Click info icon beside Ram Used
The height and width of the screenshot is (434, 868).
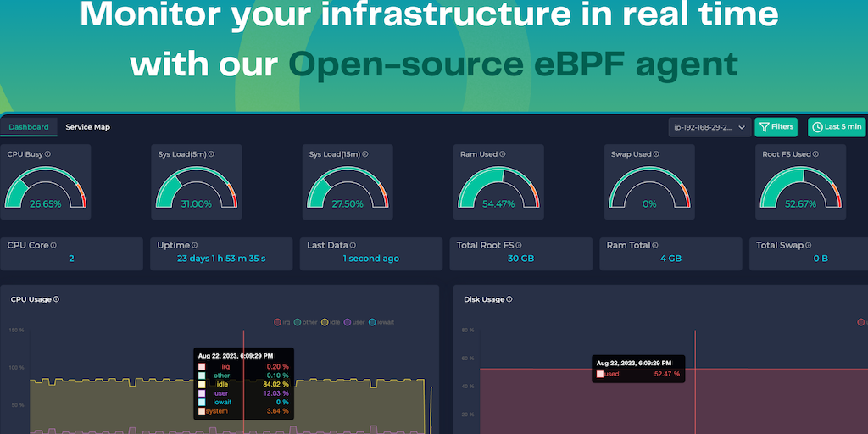[502, 154]
